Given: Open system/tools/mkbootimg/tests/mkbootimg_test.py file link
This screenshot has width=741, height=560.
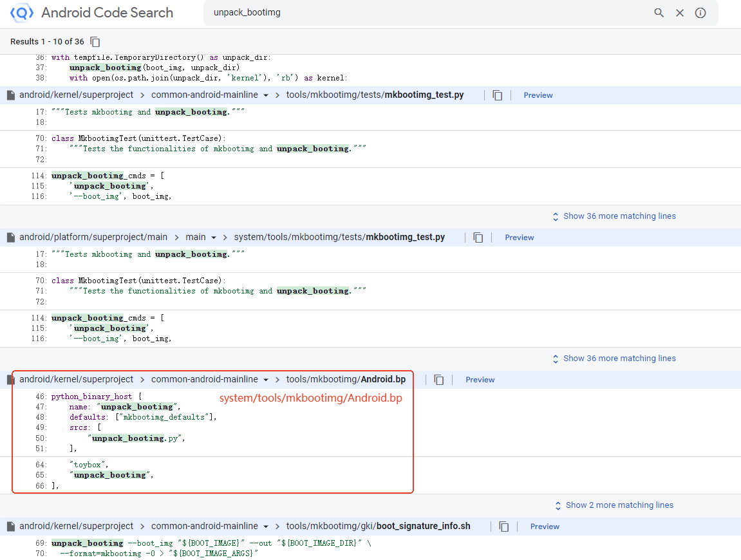Looking at the screenshot, I should (339, 238).
